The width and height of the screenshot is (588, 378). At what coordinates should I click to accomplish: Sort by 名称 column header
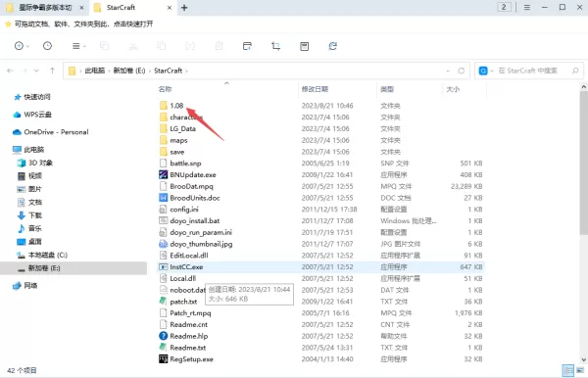(x=165, y=89)
